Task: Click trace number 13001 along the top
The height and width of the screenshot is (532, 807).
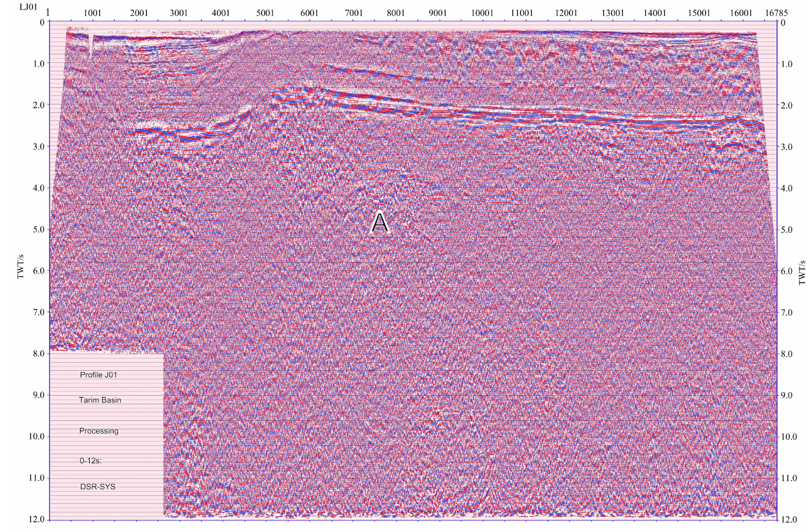Action: coord(613,12)
